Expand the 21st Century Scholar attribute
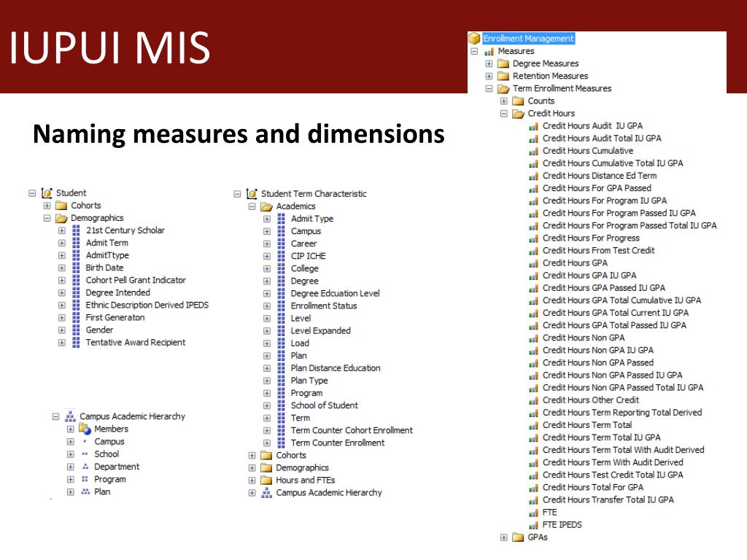 [61, 230]
